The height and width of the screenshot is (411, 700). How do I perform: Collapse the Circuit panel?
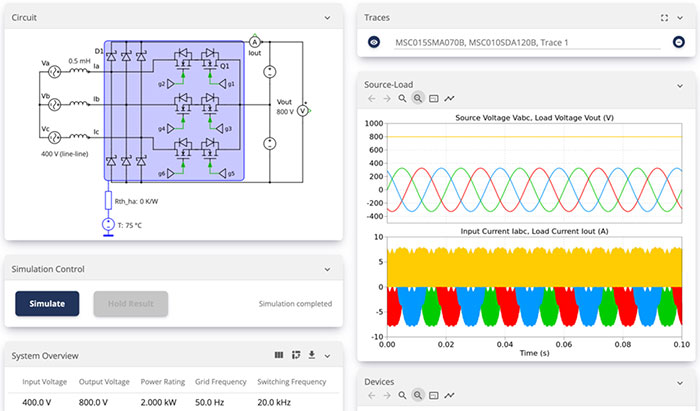coord(327,18)
